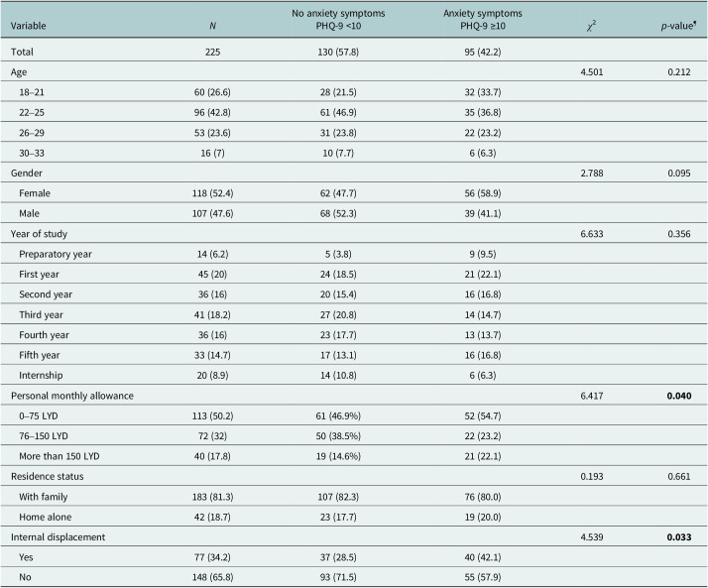Click the chi-square column header symbol

(x=592, y=26)
